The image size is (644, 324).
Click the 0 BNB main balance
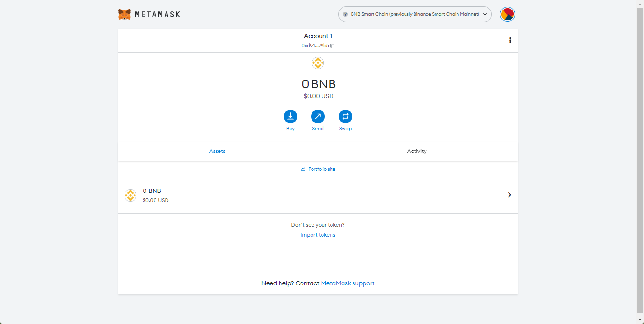(319, 84)
